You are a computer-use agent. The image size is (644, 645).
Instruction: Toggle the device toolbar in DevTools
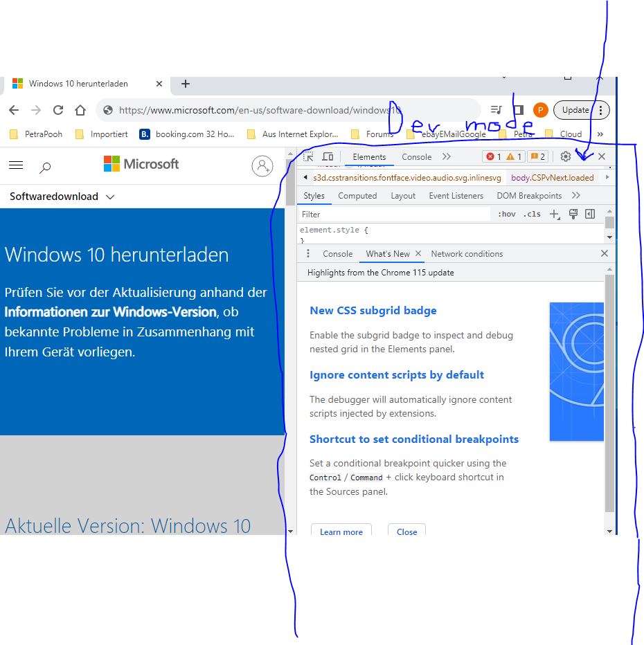point(328,156)
